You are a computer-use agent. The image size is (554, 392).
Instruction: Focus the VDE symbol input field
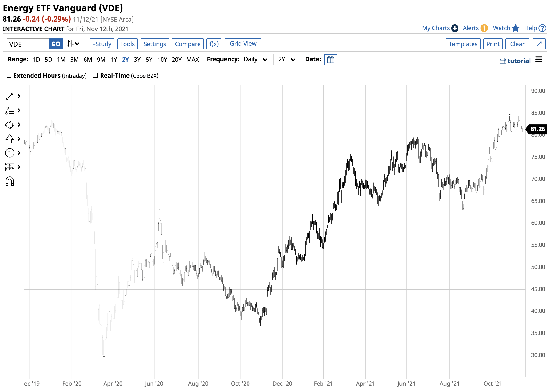tap(28, 44)
